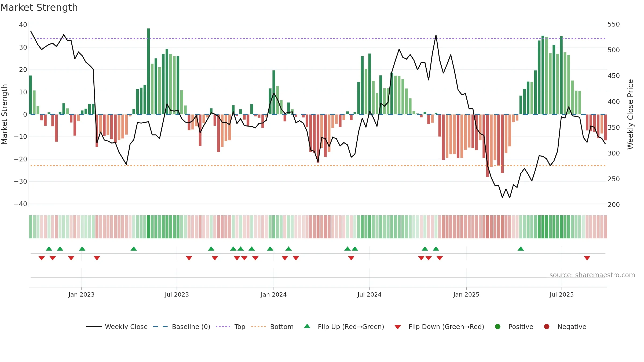Click the '−20' tick on left axis
Viewport: 644px width, 362px height.
tap(21, 159)
